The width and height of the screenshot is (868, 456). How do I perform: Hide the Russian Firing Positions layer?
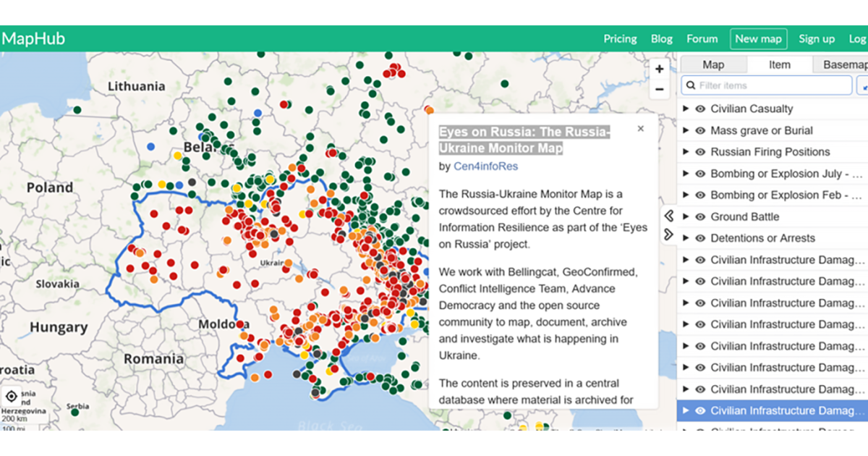click(x=700, y=152)
